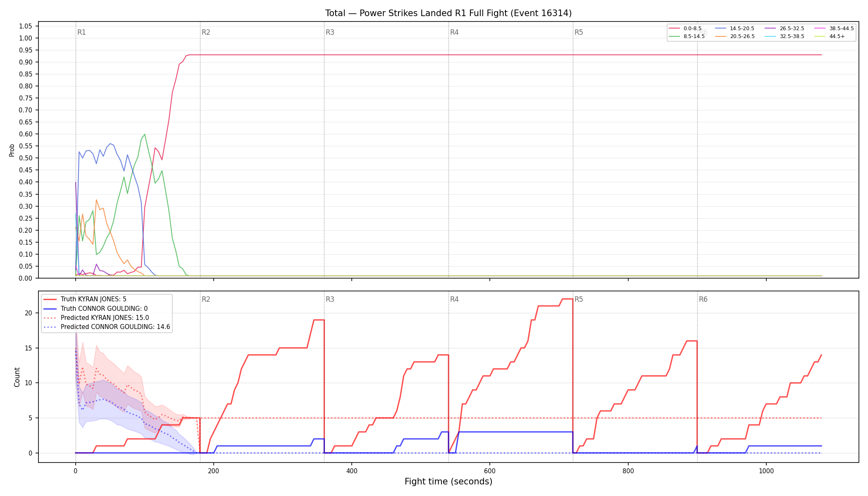The width and height of the screenshot is (868, 496).
Task: Click the R5 round marker in probability chart
Action: (579, 32)
